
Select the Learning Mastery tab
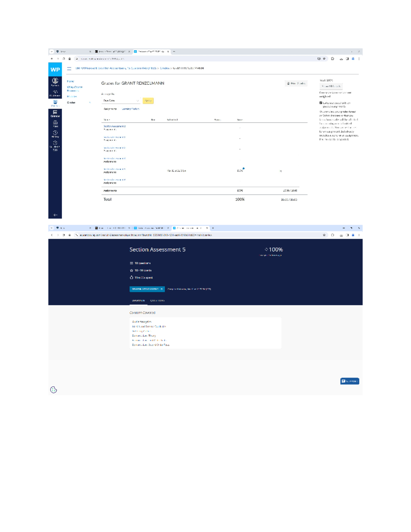pos(130,109)
